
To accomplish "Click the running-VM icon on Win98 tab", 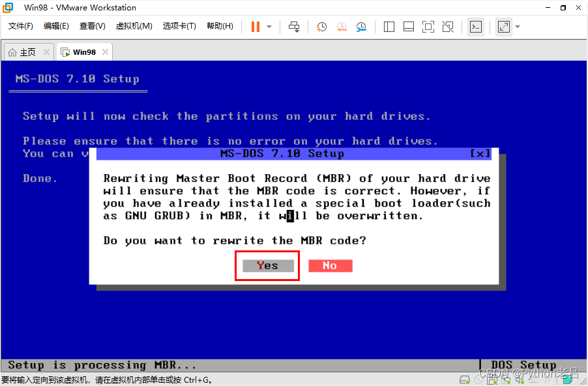I will 65,52.
